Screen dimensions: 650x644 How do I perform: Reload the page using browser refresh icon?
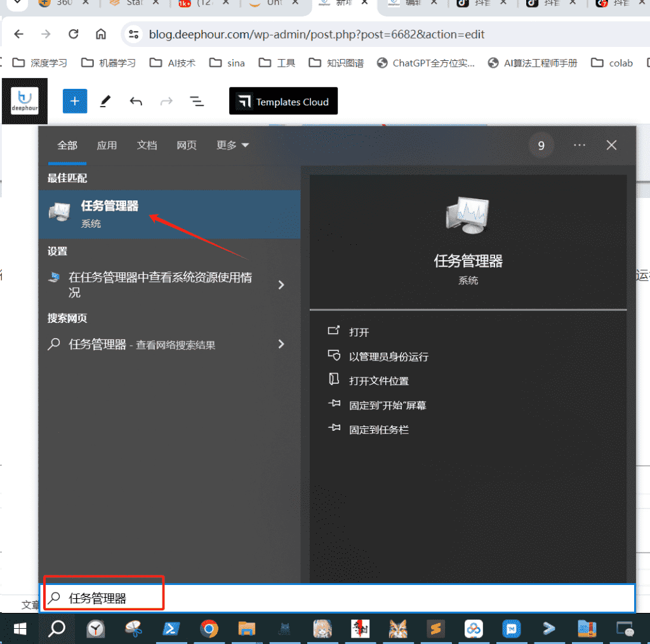(74, 34)
